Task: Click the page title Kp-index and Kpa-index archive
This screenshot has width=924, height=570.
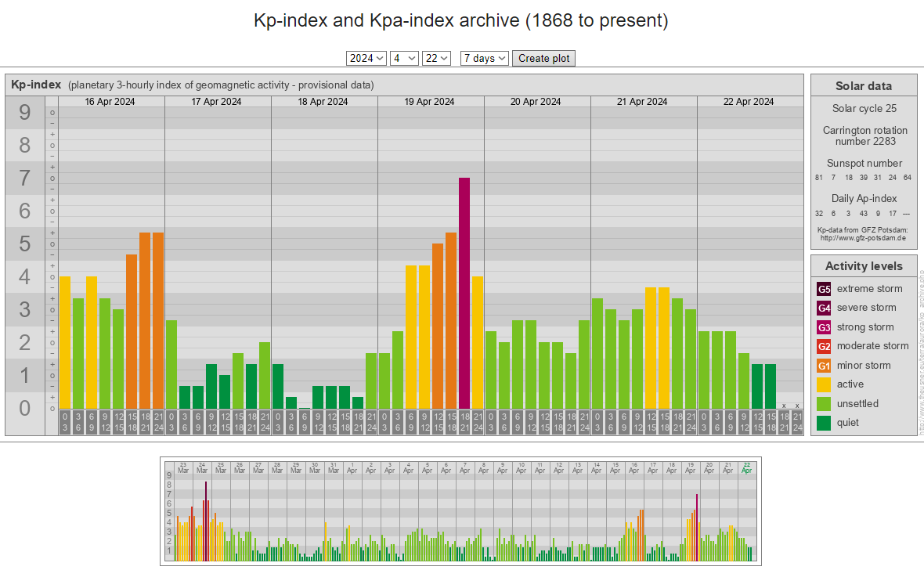Action: click(x=460, y=20)
